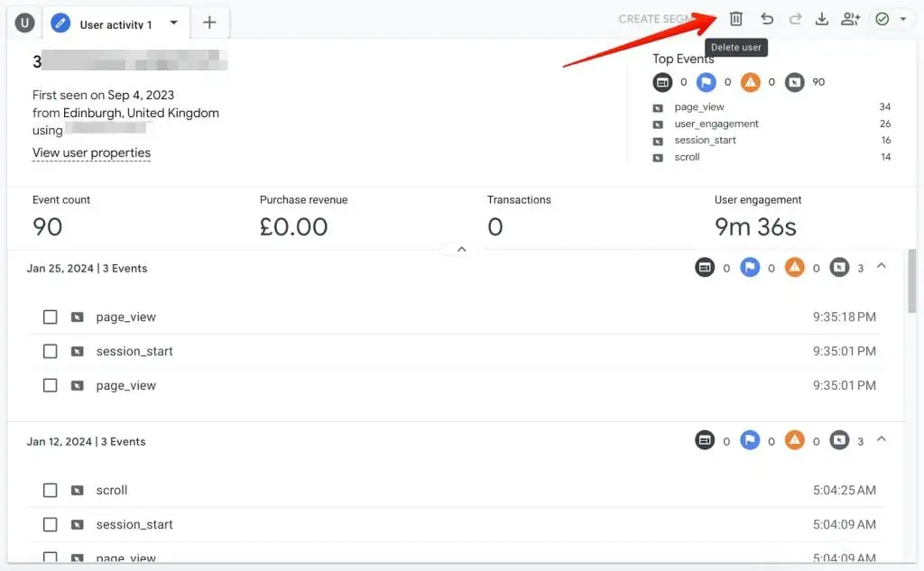Click the pencil edit icon on User activity tab
The image size is (924, 571).
point(61,22)
